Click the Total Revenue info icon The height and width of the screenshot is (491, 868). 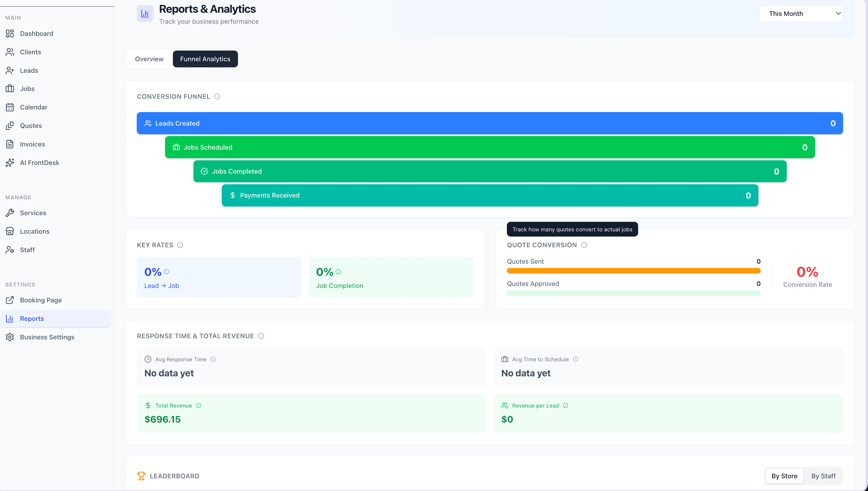(x=199, y=405)
